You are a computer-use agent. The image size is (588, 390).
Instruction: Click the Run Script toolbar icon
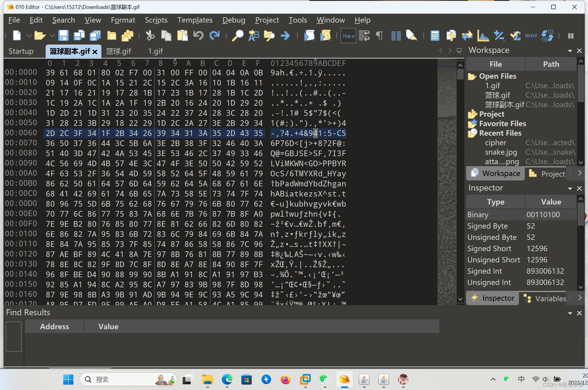(309, 36)
